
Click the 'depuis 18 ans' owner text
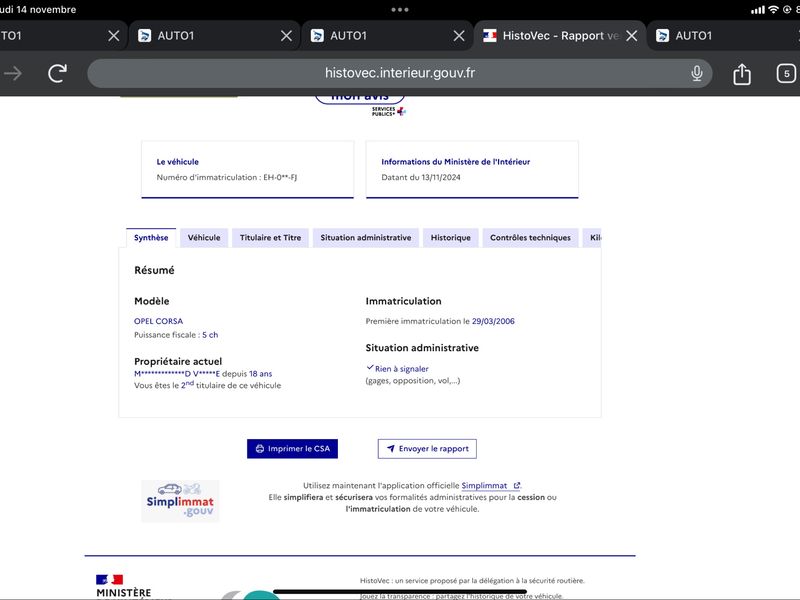point(247,374)
